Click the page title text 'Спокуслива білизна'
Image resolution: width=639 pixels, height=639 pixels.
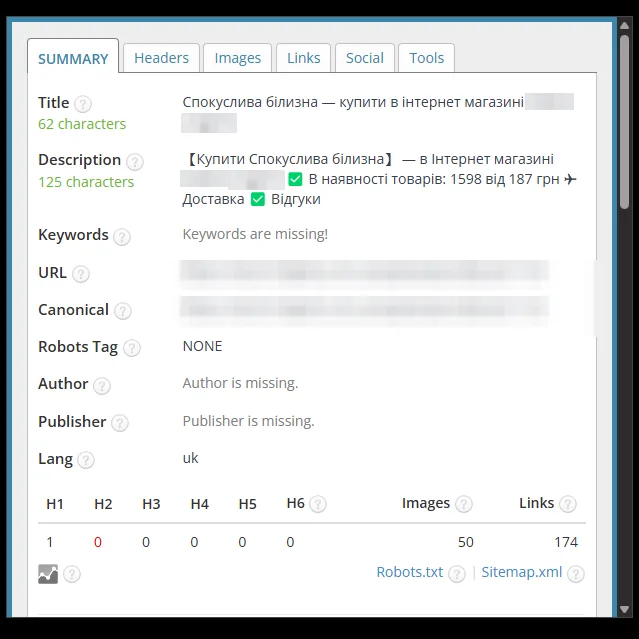click(x=250, y=102)
